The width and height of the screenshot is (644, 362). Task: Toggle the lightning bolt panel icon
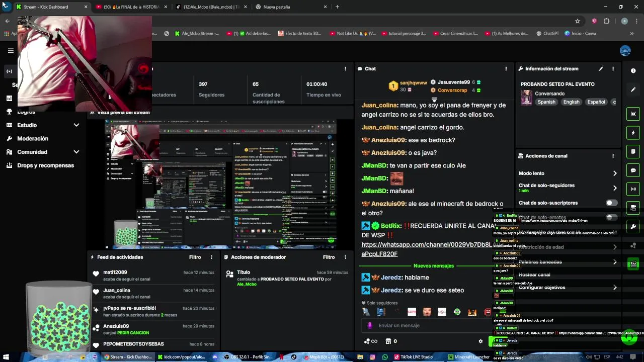point(633,133)
